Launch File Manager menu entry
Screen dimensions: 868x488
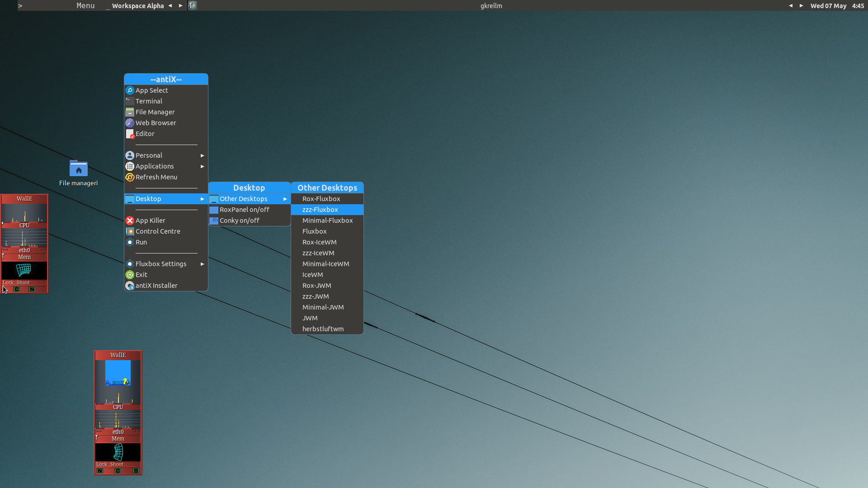[155, 112]
